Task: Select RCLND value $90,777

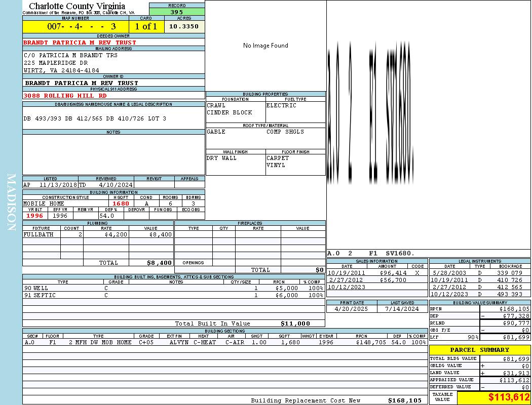Action: coord(516,323)
